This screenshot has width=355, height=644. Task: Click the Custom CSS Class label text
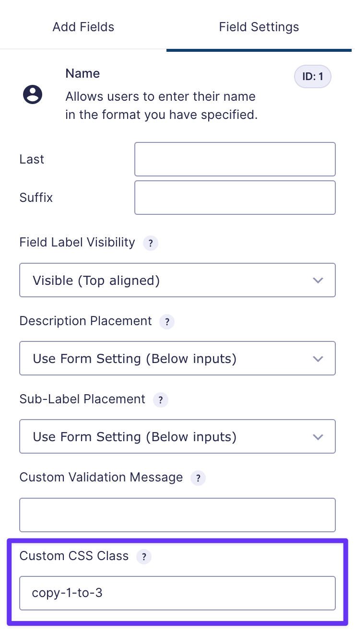[x=74, y=556]
